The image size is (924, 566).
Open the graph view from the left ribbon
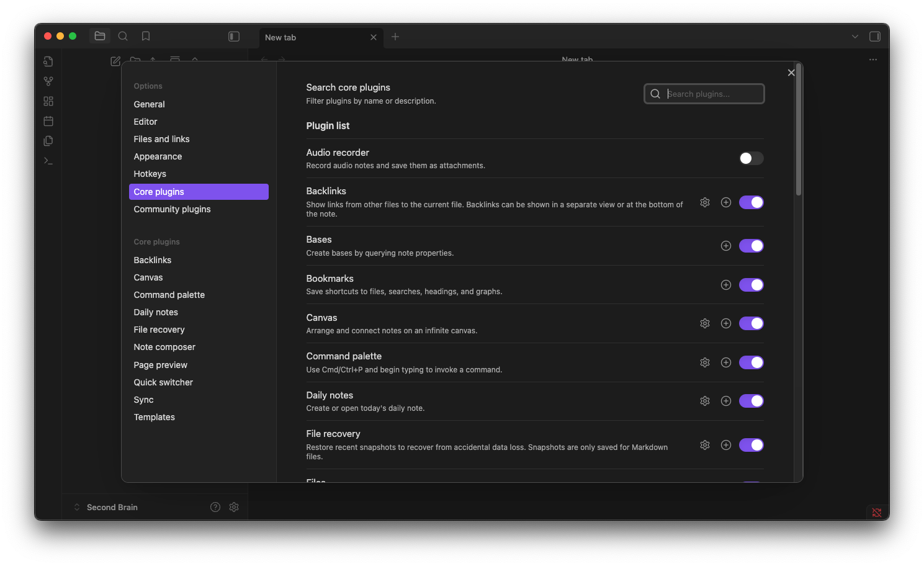(48, 81)
